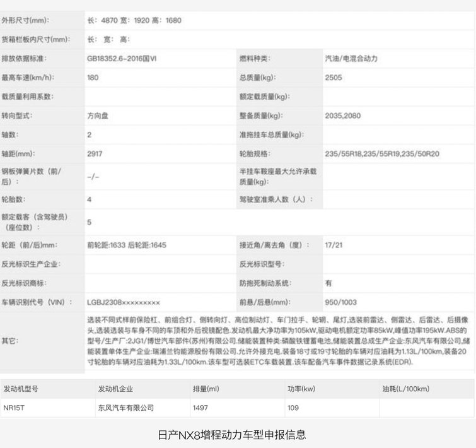Click the 总质量 value 2505
The image size is (476, 448).
click(x=334, y=78)
